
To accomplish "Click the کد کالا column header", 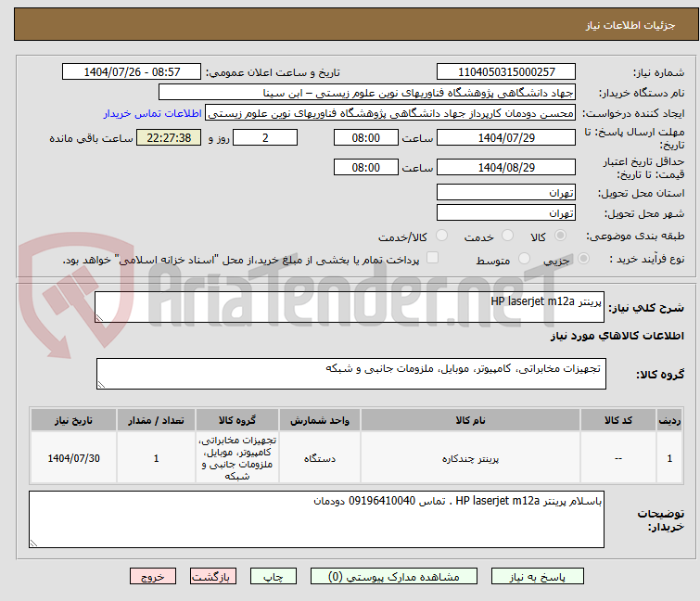I will pos(617,420).
